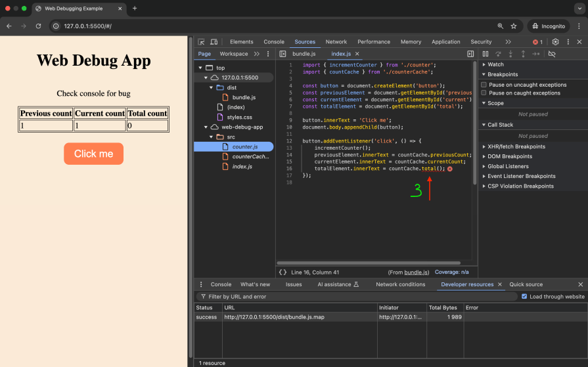Hide the file navigator sidebar
588x367 pixels.
point(283,54)
